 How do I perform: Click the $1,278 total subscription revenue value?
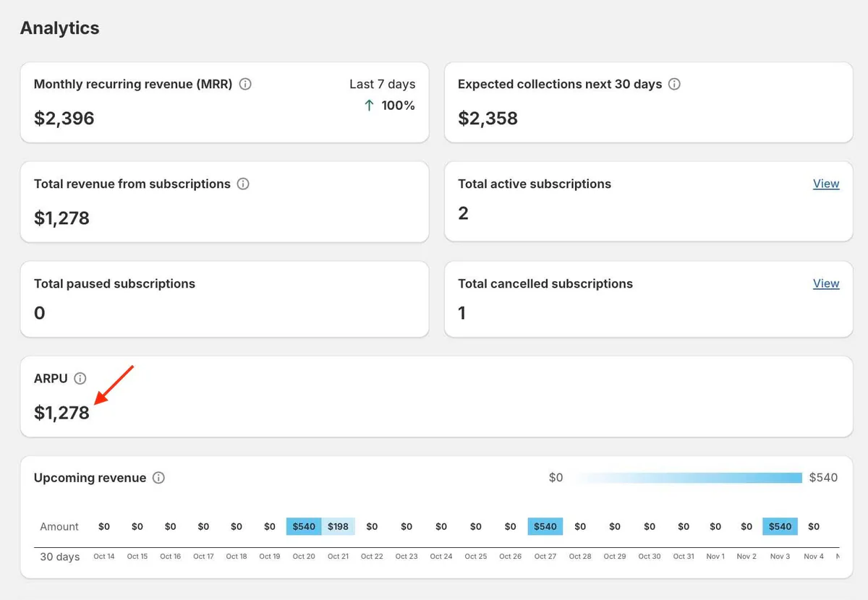(x=61, y=218)
